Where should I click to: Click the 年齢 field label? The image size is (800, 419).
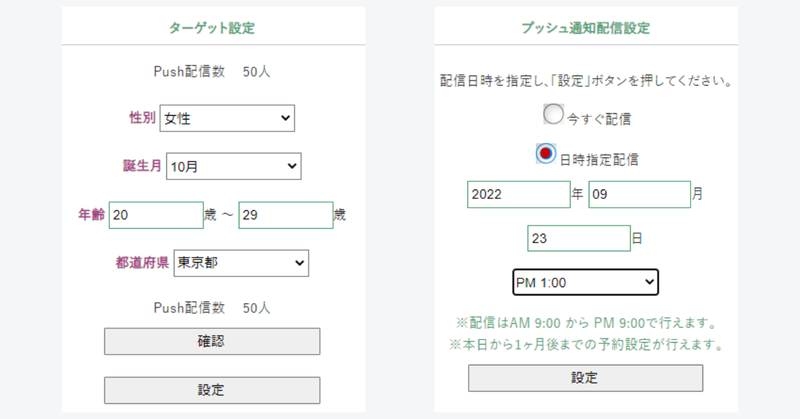(91, 214)
